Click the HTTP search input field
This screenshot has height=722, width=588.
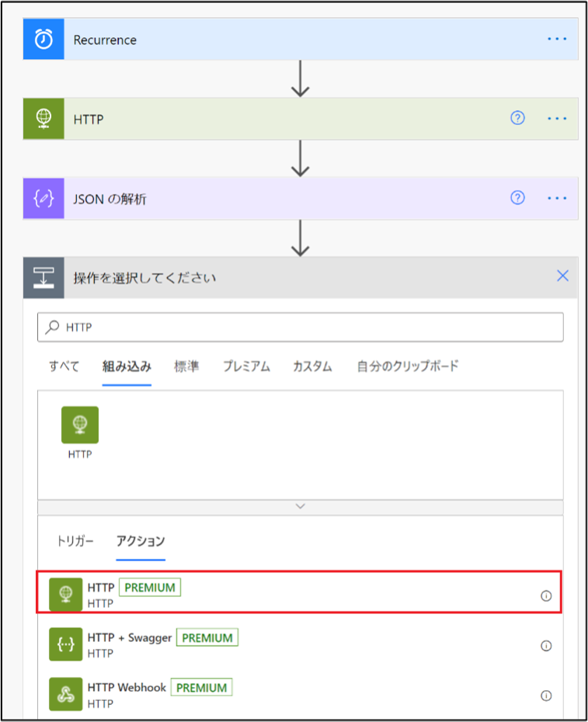pyautogui.click(x=300, y=328)
